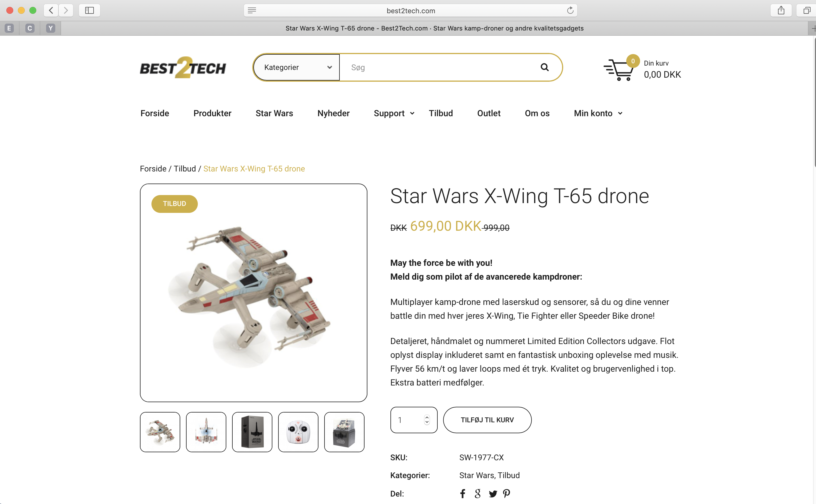Share product on Twitter
The image size is (816, 504).
click(493, 494)
